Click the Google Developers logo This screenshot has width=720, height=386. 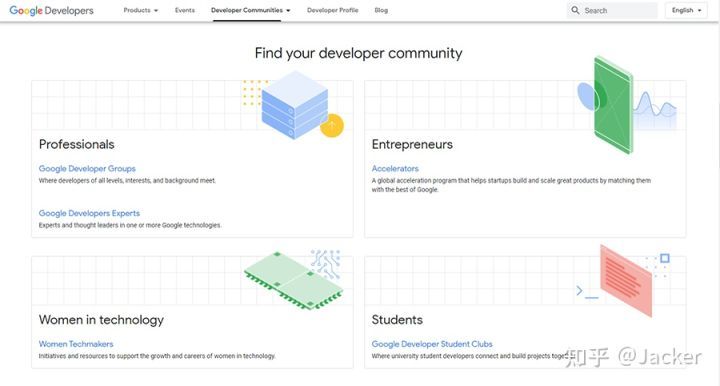point(51,11)
